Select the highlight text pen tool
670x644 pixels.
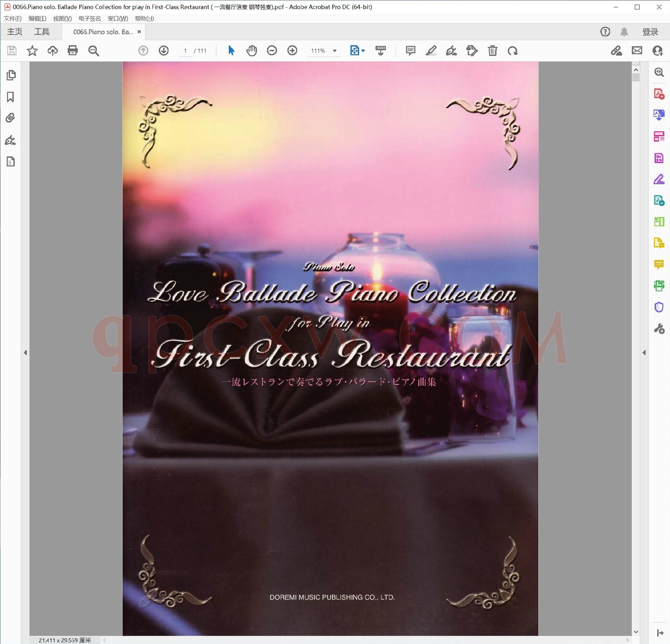tap(431, 51)
